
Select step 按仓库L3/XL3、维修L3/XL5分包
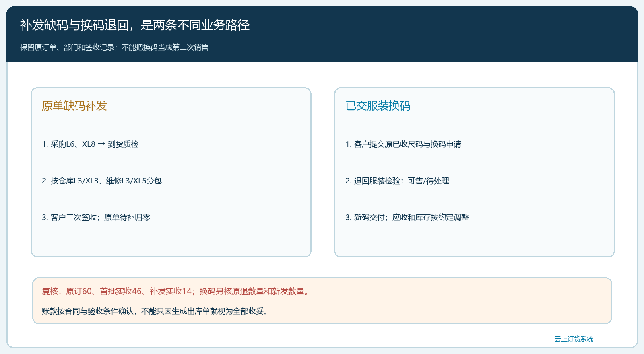102,181
